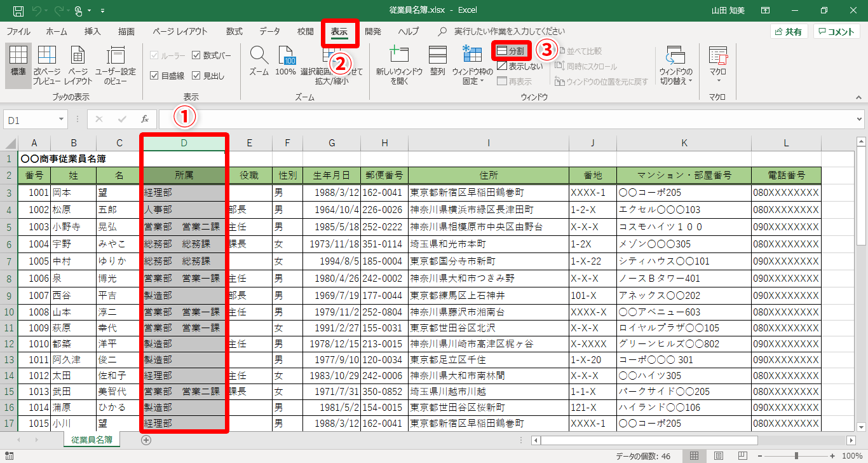Click the zoom out minus in status bar
This screenshot has height=463, width=868.
tap(761, 456)
